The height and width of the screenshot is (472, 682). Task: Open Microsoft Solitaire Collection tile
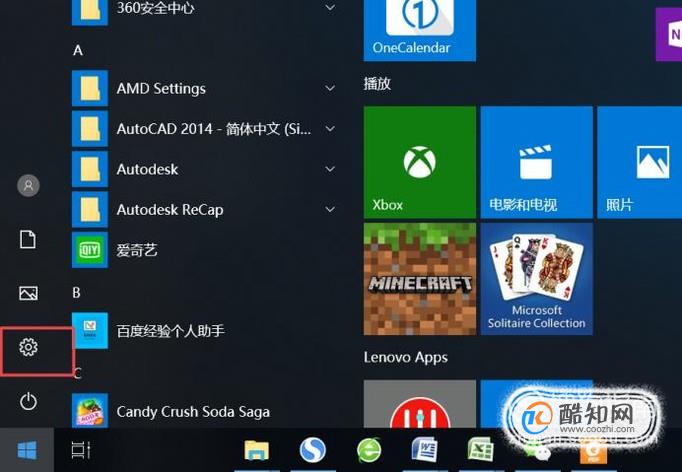click(537, 279)
